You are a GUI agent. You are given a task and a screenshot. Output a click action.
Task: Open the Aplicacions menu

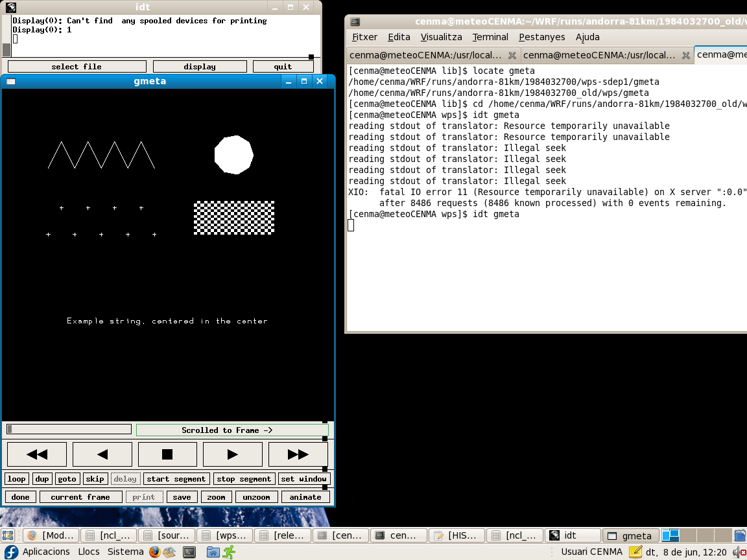point(46,552)
